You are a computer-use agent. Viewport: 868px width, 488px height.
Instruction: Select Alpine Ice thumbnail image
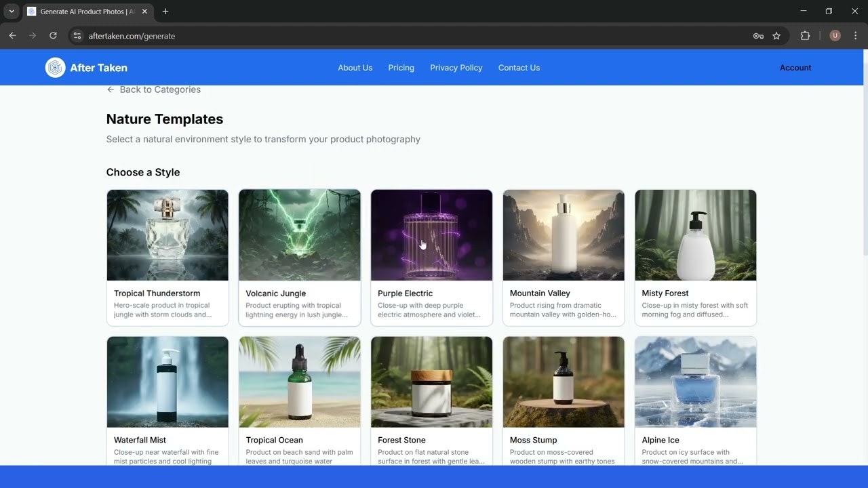tap(696, 382)
